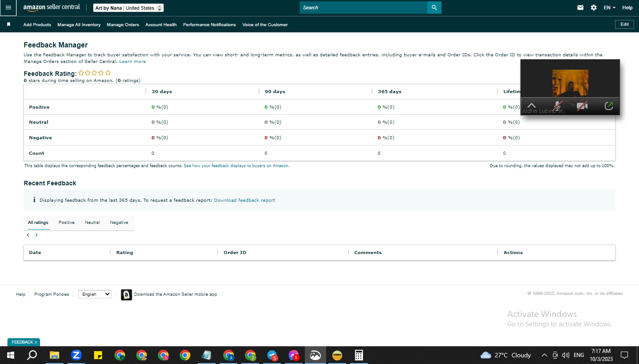The image size is (639, 364).
Task: Switch to the Neutral feedback tab
Action: click(92, 223)
